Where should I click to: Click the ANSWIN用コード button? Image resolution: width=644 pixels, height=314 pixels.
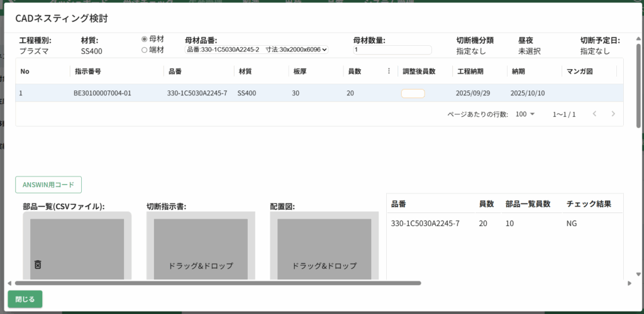48,185
